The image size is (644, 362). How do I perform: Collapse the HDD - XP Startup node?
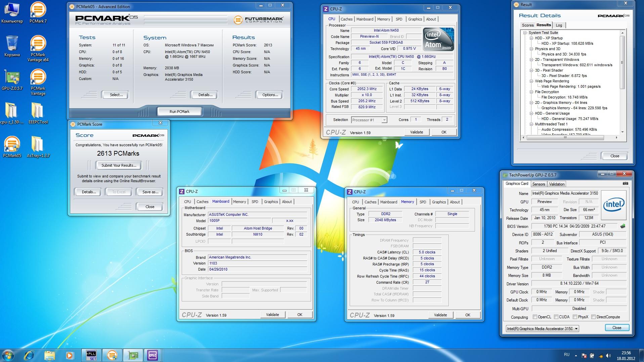531,38
